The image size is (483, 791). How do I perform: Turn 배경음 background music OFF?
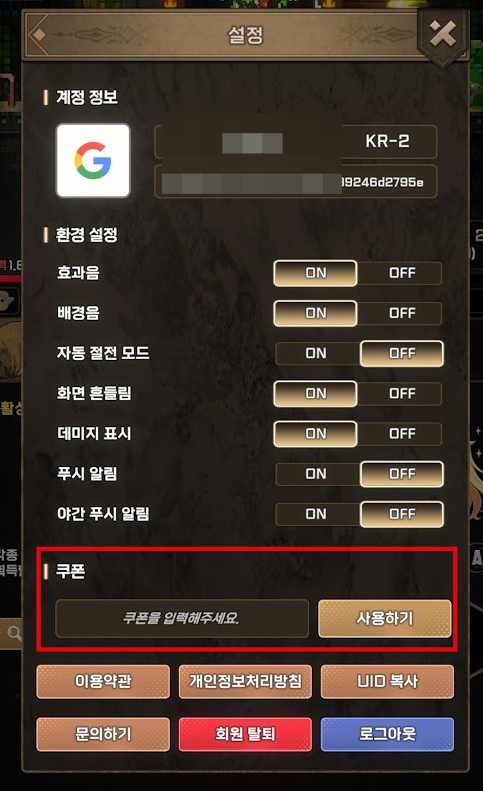tap(402, 313)
